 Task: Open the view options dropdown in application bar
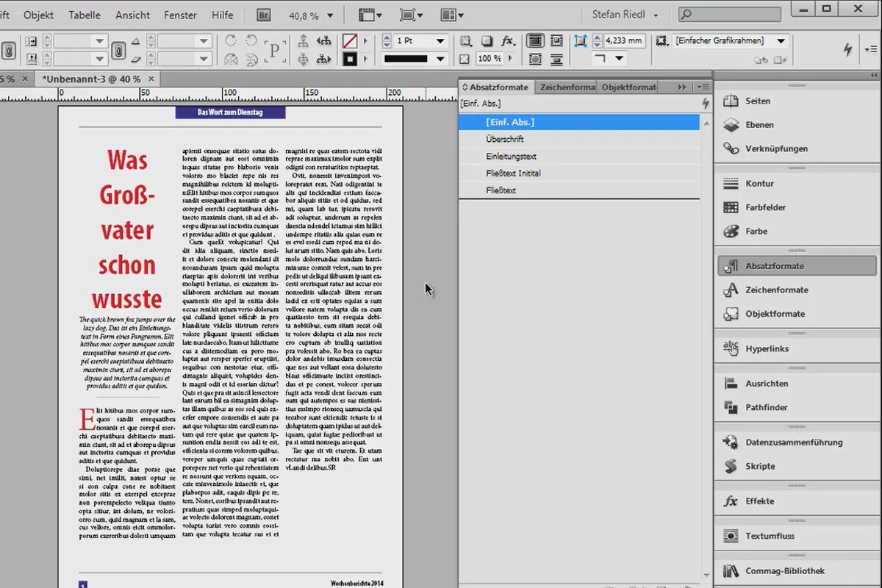[x=370, y=15]
